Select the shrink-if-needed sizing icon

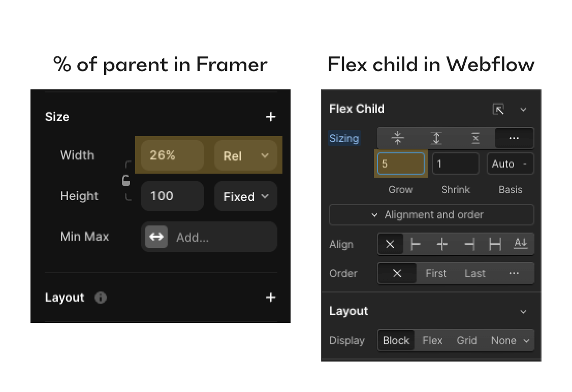(398, 138)
